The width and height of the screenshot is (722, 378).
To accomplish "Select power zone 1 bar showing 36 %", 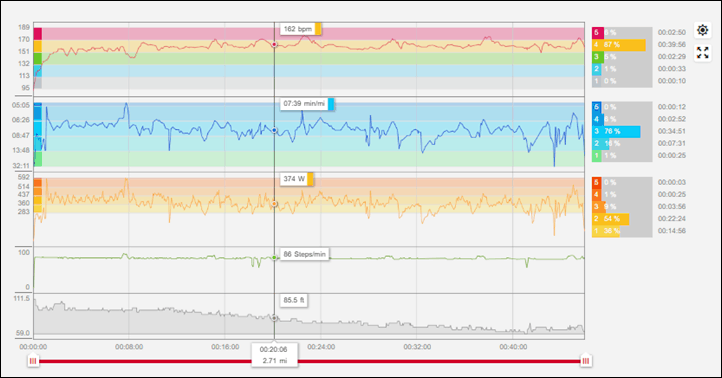I will pos(606,231).
